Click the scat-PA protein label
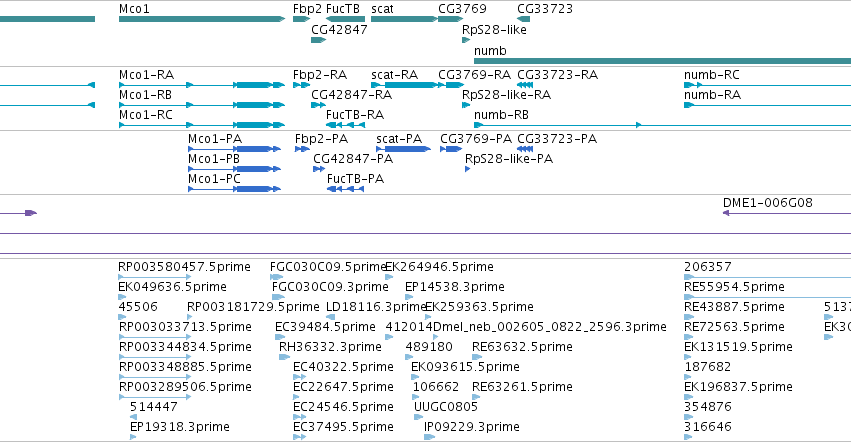851x442 pixels. click(399, 138)
